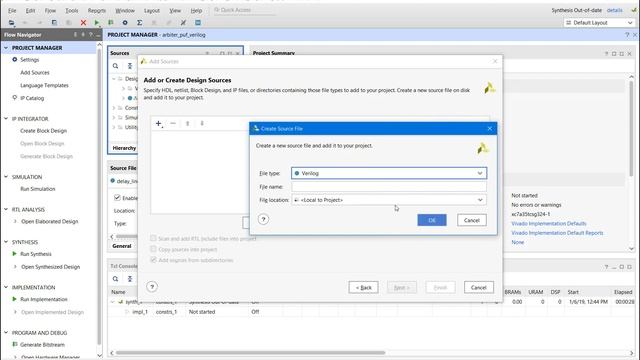Open the Window menu
This screenshot has width=640, height=360.
click(x=125, y=11)
